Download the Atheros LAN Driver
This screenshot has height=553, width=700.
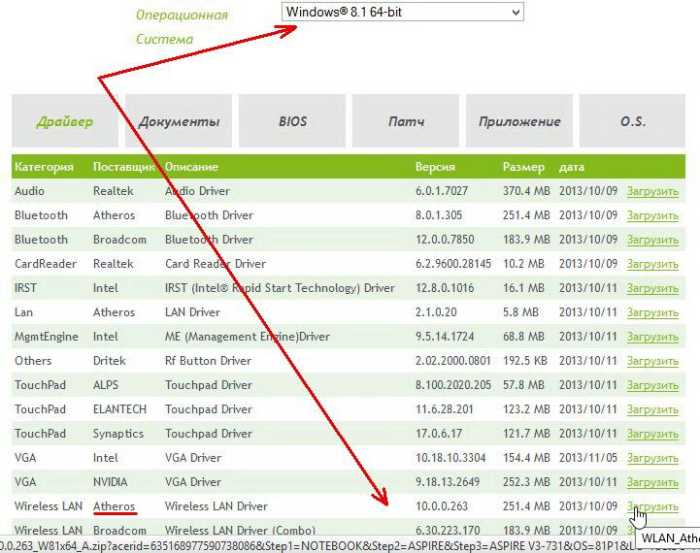(652, 312)
